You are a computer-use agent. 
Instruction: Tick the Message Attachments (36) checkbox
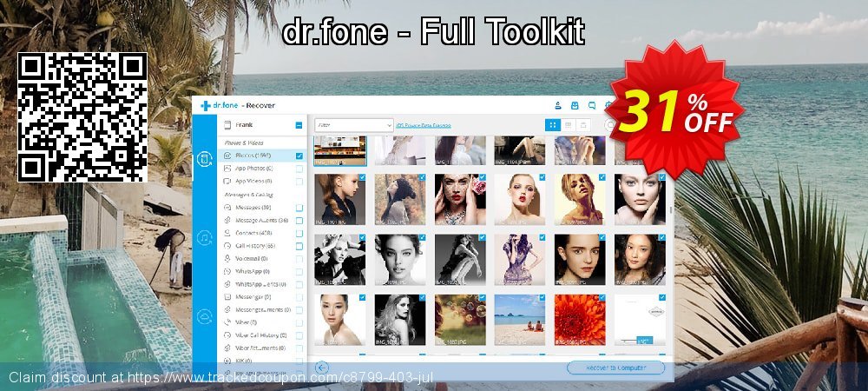299,221
